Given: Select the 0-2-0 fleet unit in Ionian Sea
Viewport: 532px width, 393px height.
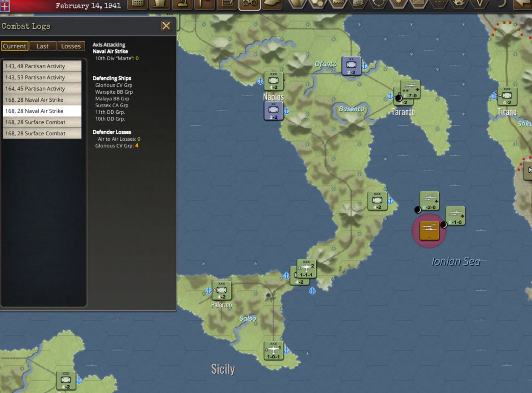Looking at the screenshot, I should pos(430,201).
